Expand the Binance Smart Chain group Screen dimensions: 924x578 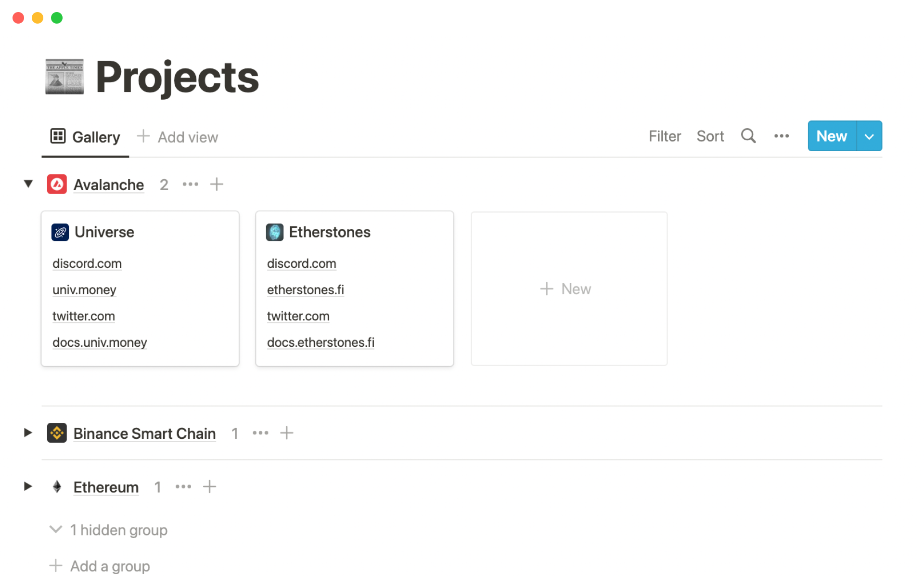click(x=28, y=433)
